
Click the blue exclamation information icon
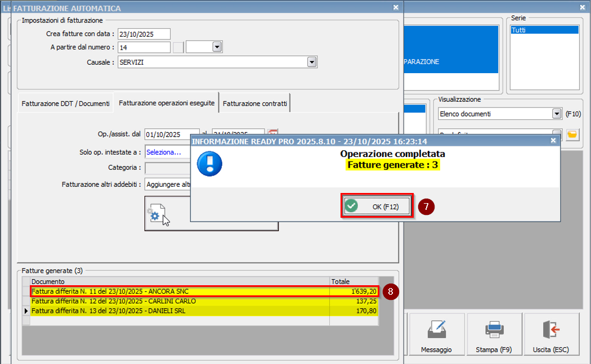pos(209,164)
